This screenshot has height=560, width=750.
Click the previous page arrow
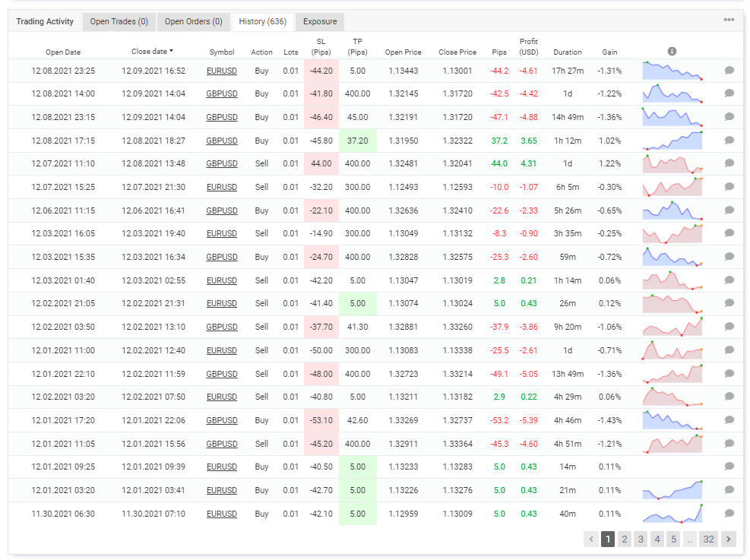tap(590, 539)
